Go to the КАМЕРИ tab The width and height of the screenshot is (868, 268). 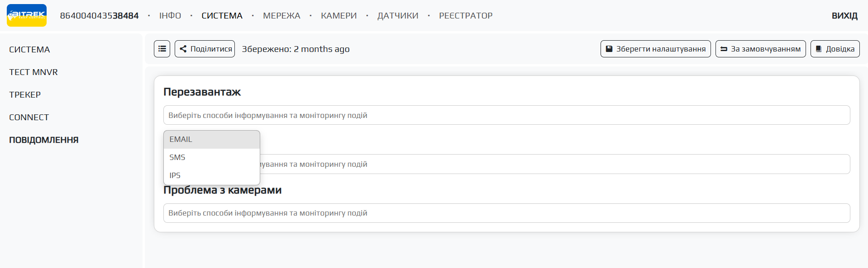tap(339, 16)
